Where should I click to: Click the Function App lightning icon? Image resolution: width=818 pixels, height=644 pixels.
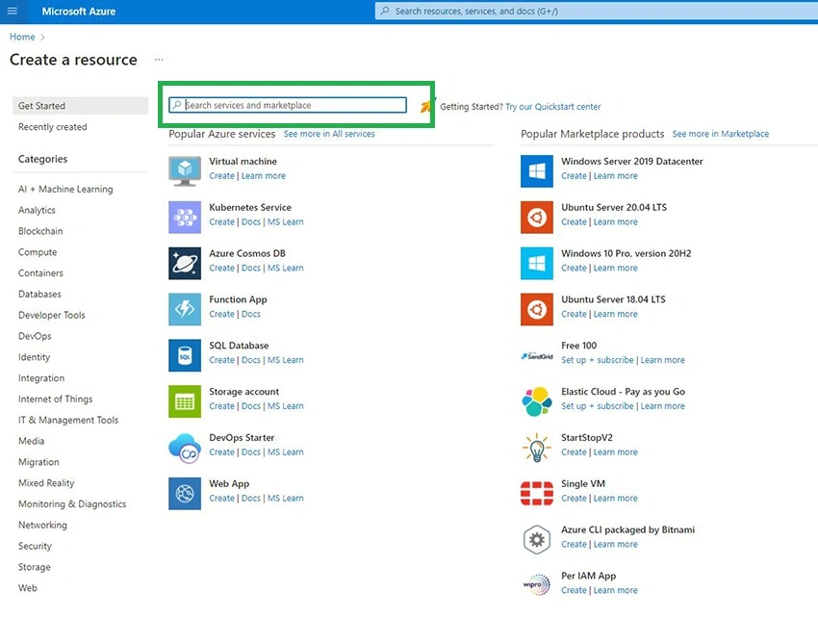185,309
